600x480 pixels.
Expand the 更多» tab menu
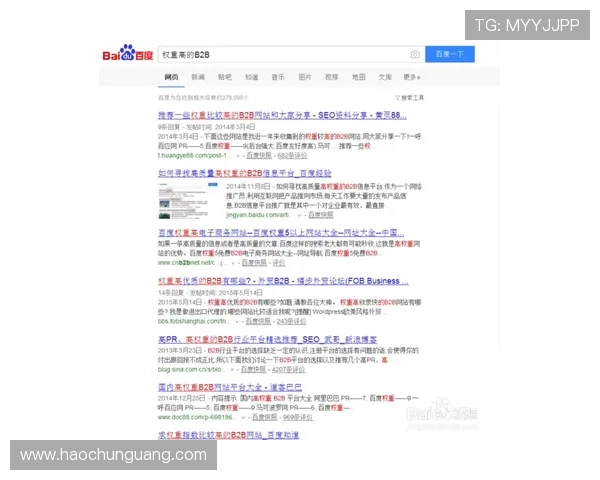412,77
